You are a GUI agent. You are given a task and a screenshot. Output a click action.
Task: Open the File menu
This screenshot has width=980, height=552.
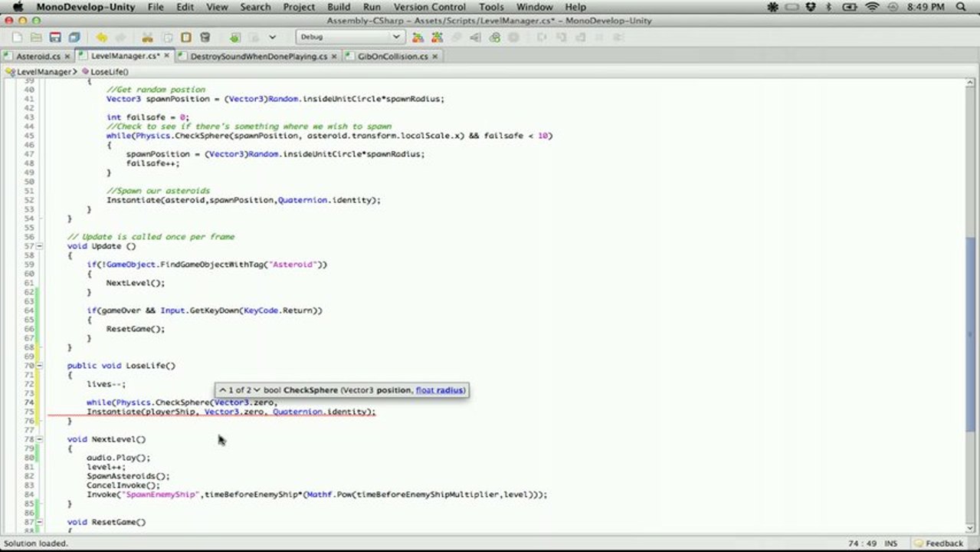156,7
